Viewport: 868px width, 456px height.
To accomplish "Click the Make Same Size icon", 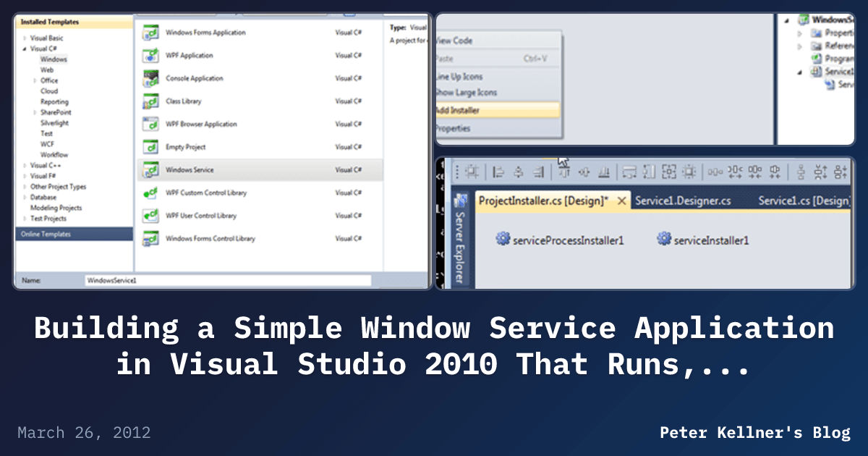I will click(x=669, y=172).
